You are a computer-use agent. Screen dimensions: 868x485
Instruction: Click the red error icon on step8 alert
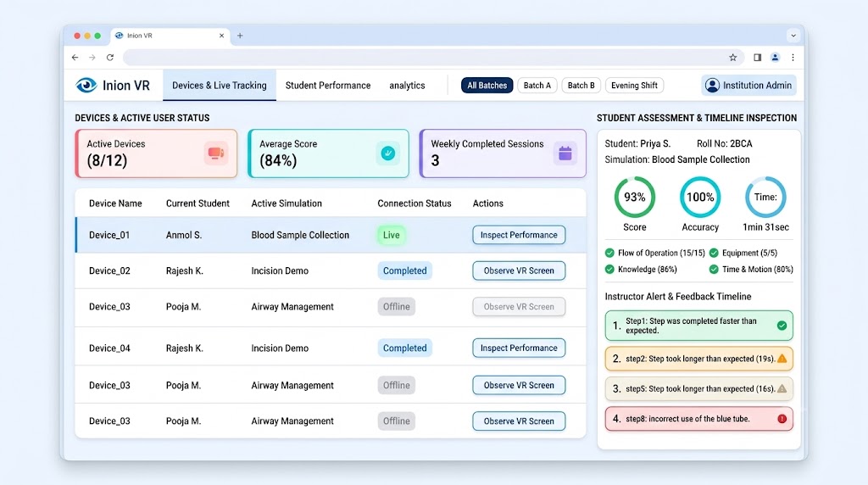point(782,419)
